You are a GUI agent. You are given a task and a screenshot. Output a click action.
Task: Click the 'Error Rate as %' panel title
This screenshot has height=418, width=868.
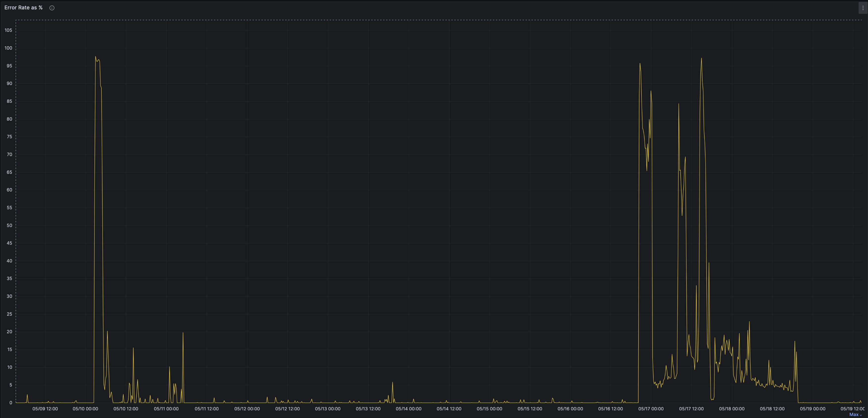pos(23,7)
